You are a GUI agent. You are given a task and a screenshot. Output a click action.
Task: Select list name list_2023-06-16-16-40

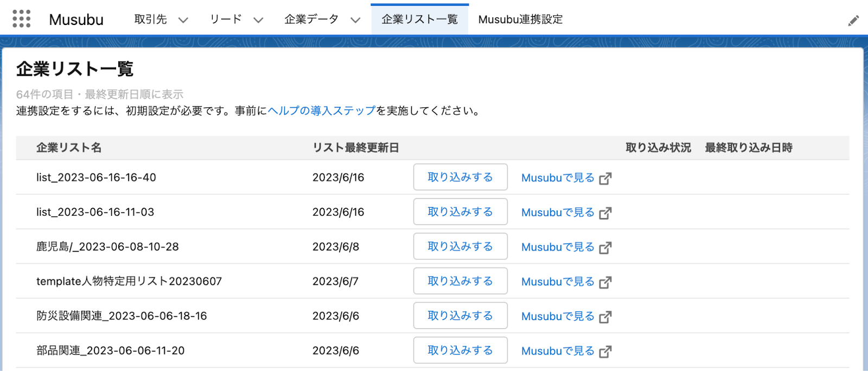[x=96, y=177]
